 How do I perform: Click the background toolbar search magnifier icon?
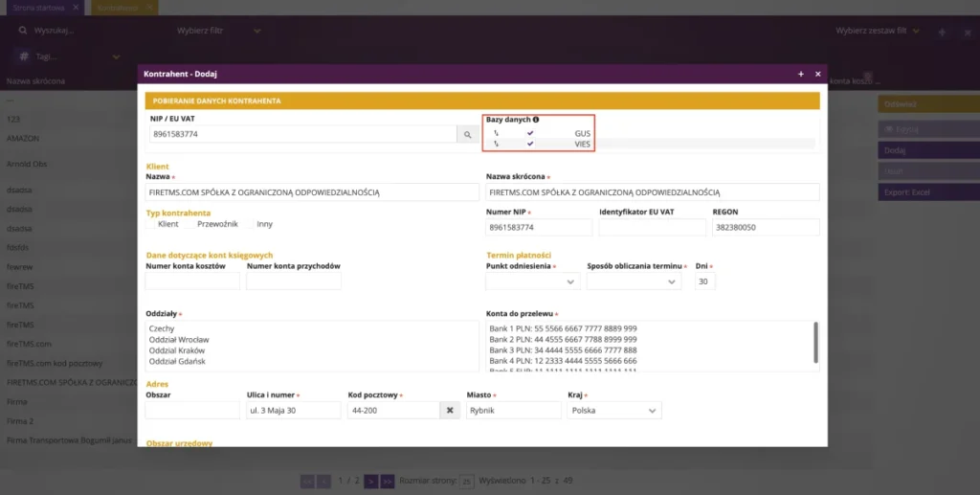point(23,30)
